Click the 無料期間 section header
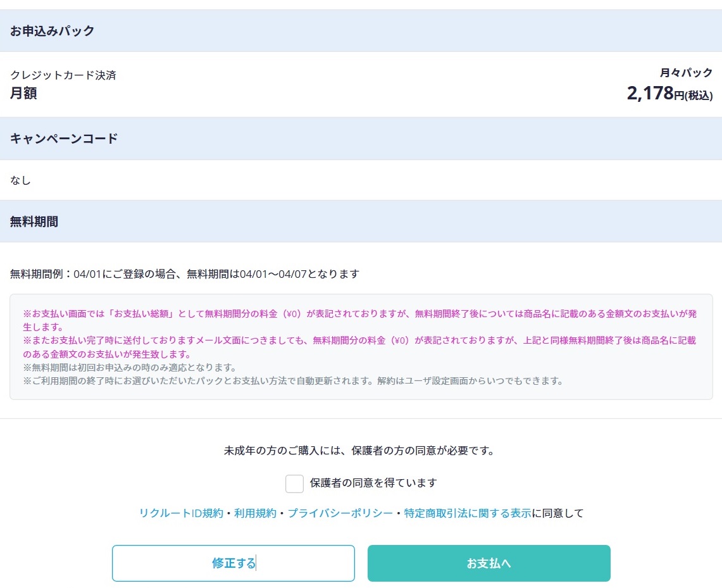Viewport: 722px width, 588px height. coord(361,222)
